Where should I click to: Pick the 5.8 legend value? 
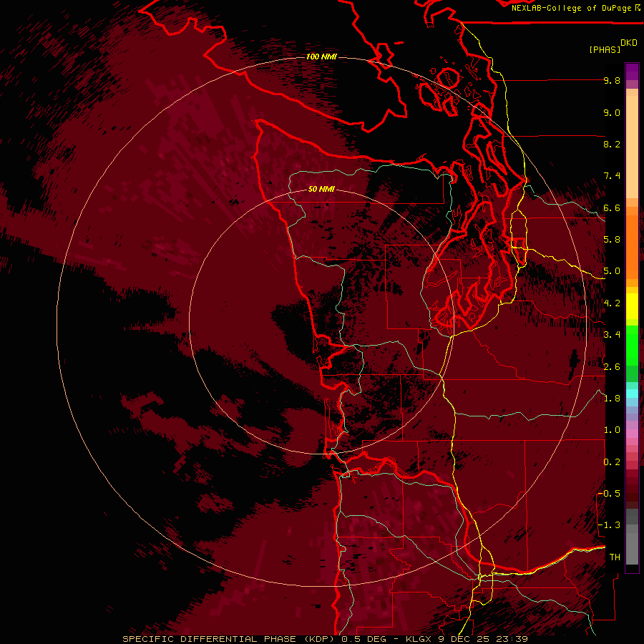(612, 240)
